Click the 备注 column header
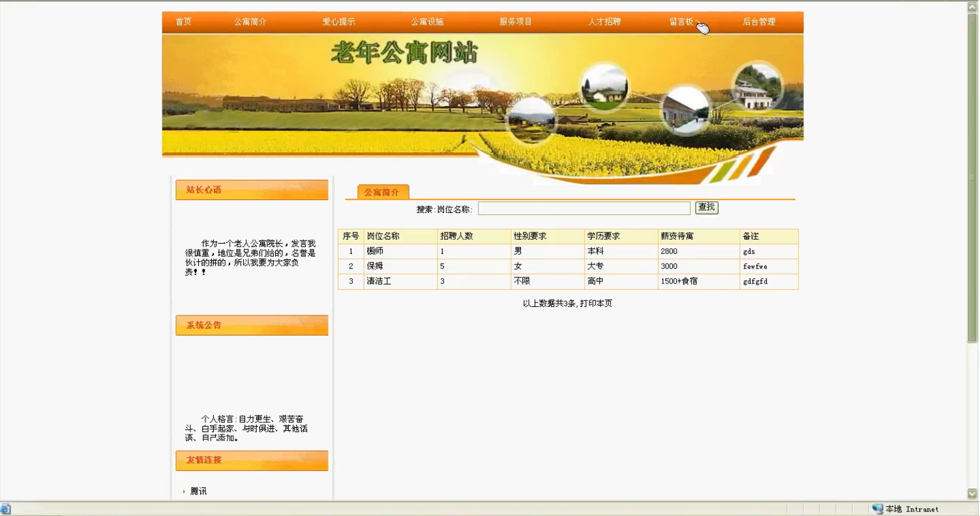The width and height of the screenshot is (980, 516). tap(769, 236)
